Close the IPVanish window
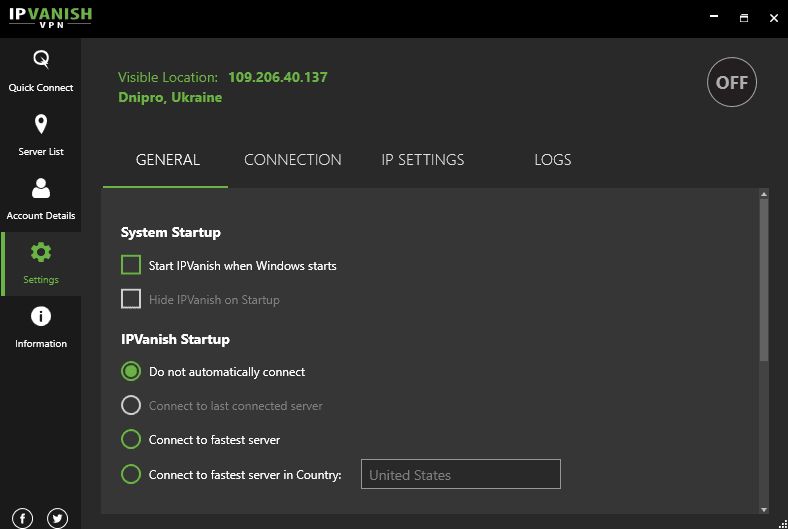The image size is (788, 529). pyautogui.click(x=774, y=18)
